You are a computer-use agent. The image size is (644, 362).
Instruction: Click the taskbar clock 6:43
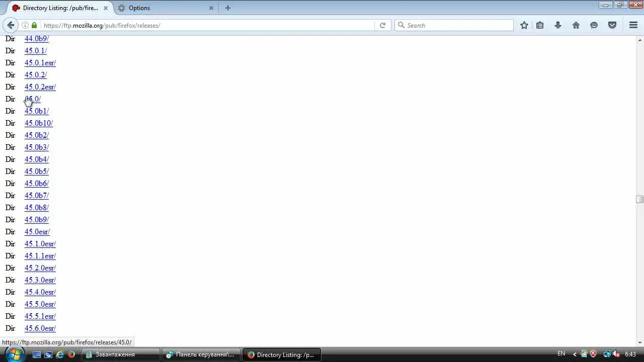(x=630, y=354)
